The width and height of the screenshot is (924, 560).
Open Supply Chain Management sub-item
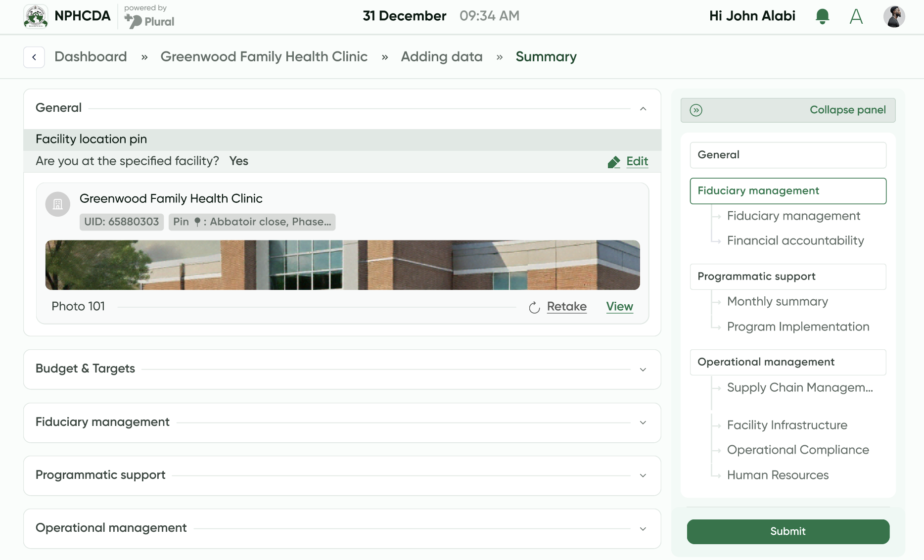[x=800, y=388]
